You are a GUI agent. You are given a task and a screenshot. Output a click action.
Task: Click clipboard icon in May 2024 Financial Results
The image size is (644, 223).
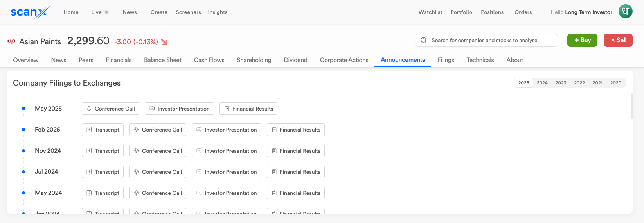(274, 193)
